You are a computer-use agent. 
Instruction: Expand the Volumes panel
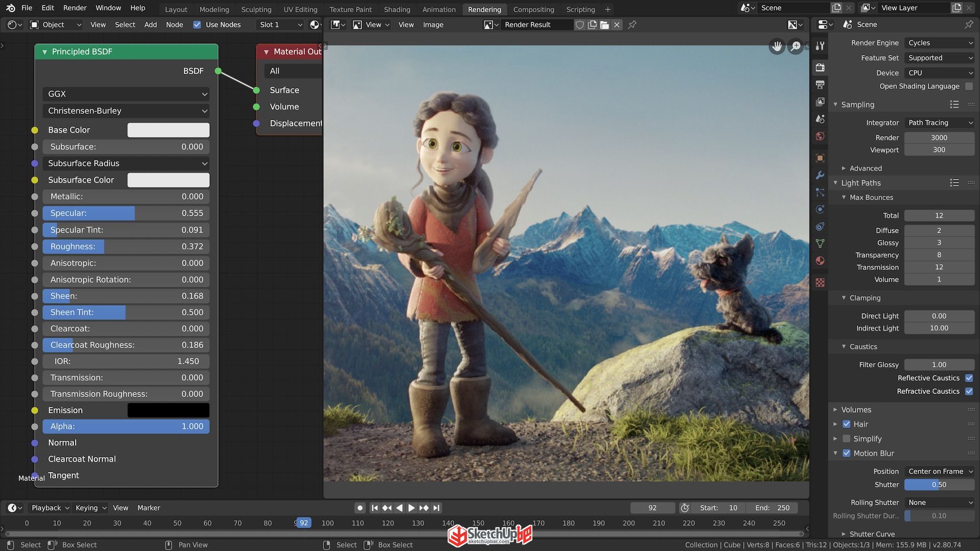click(856, 410)
